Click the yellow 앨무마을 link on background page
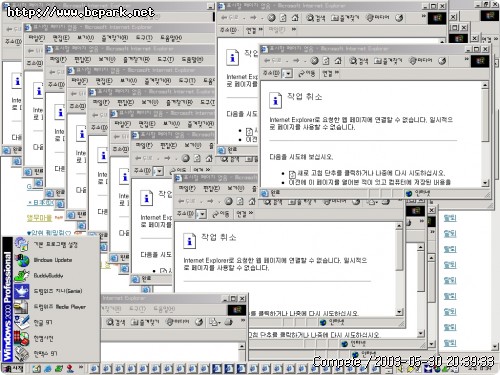 (x=39, y=218)
